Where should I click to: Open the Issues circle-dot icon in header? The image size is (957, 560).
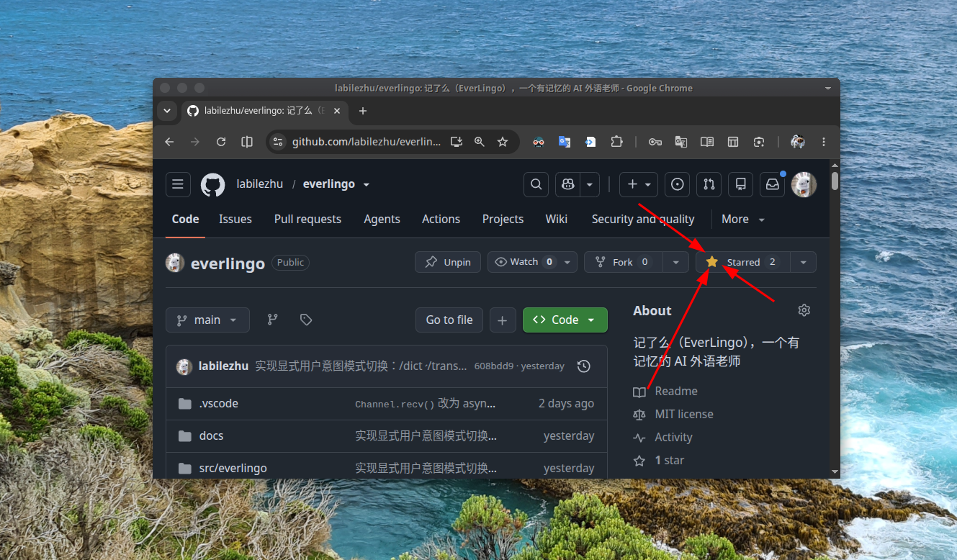[x=677, y=184]
